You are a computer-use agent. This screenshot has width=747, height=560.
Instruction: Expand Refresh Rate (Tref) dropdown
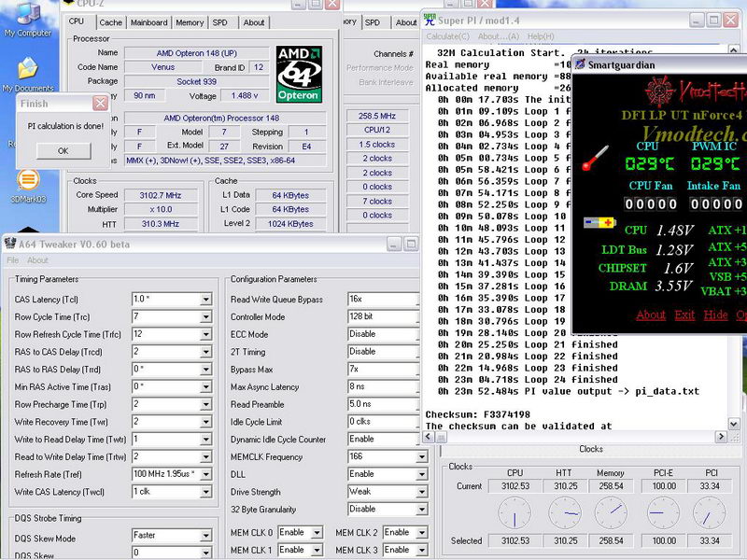pyautogui.click(x=205, y=474)
